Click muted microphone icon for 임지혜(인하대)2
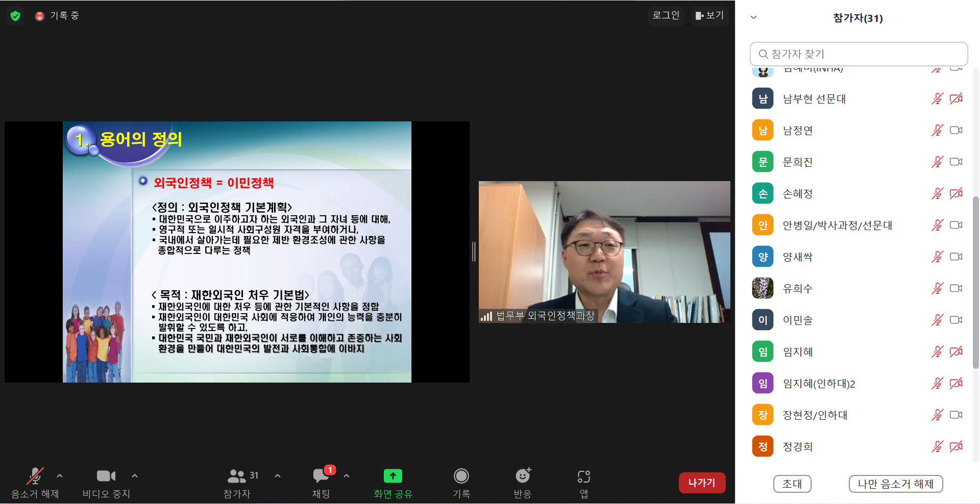Image resolution: width=980 pixels, height=504 pixels. pos(937,383)
